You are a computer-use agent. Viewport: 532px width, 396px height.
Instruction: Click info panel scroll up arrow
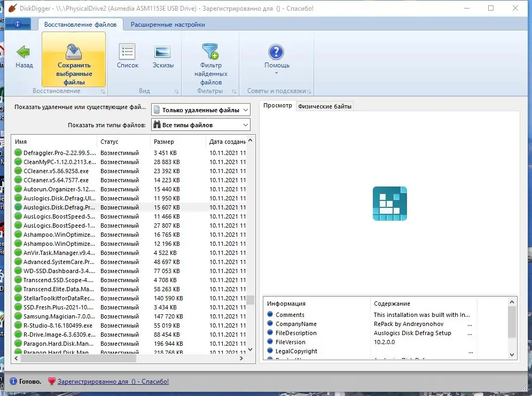(512, 302)
